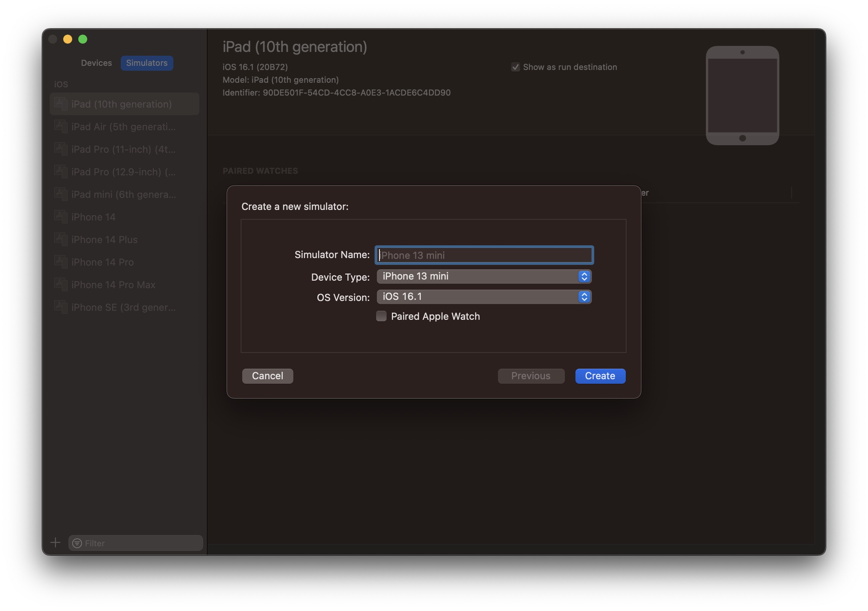Click the iPad (10th generation) simulator icon
Viewport: 868px width, 611px height.
(x=61, y=103)
